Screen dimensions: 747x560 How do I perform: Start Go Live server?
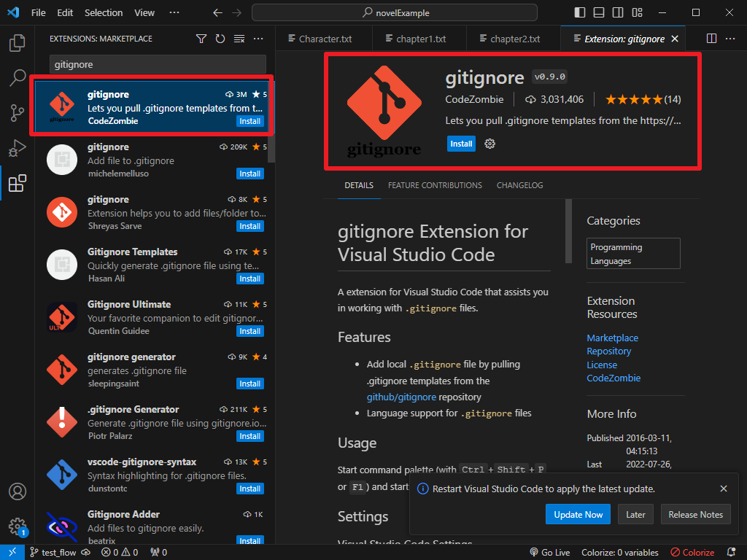pyautogui.click(x=549, y=553)
